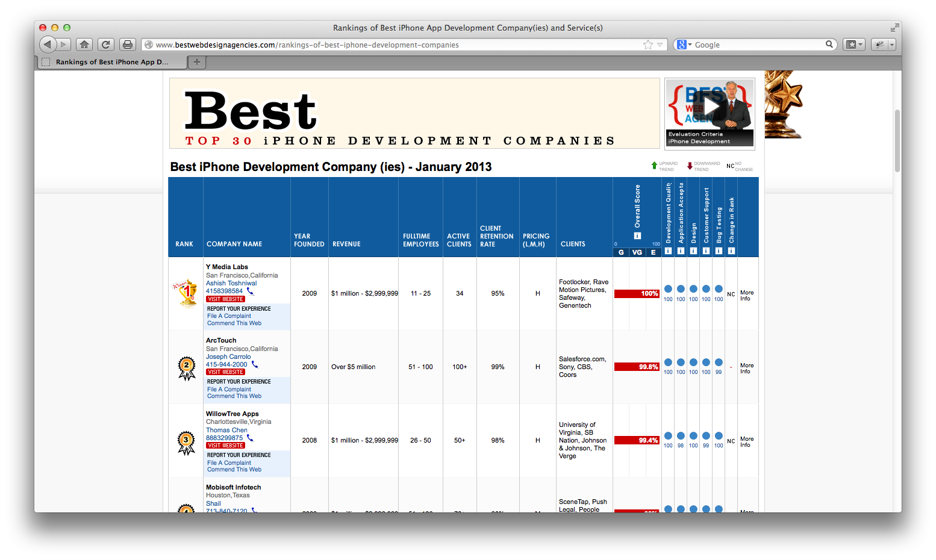The width and height of the screenshot is (936, 560).
Task: Click the YEAR FOUNDED column header
Action: pyautogui.click(x=309, y=240)
